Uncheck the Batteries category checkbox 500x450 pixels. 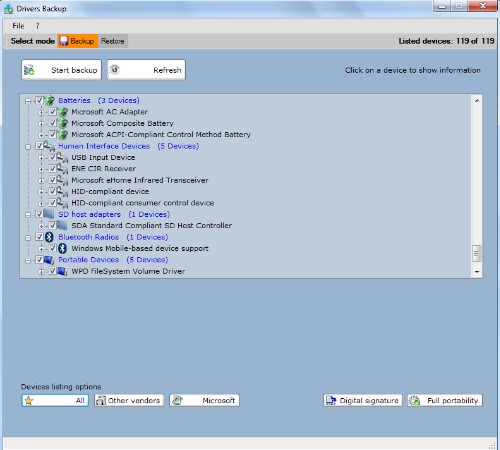(39, 100)
